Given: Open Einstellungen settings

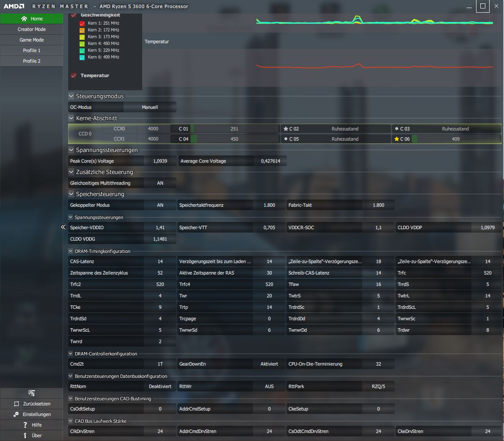Looking at the screenshot, I should pyautogui.click(x=31, y=414).
